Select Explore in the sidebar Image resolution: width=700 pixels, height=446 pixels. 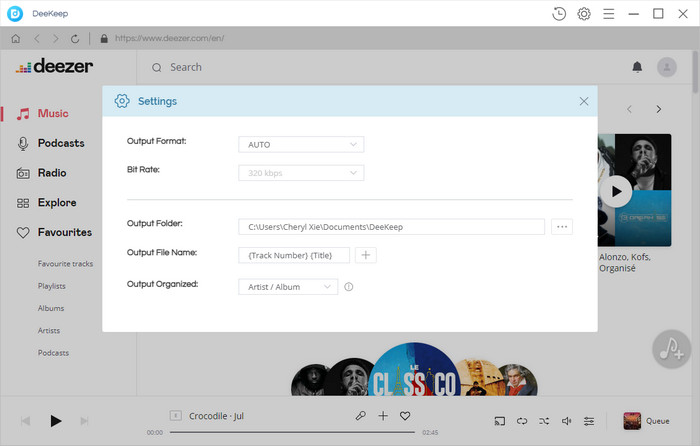46,203
